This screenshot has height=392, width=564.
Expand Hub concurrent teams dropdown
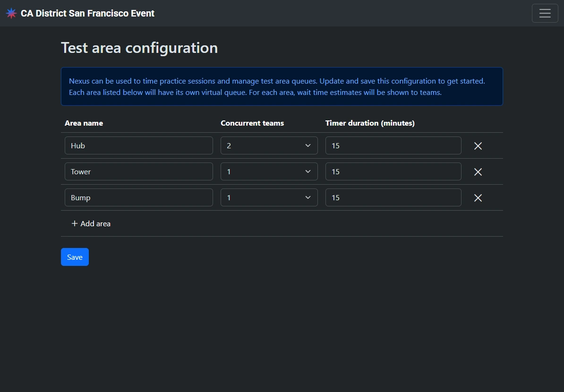click(269, 145)
